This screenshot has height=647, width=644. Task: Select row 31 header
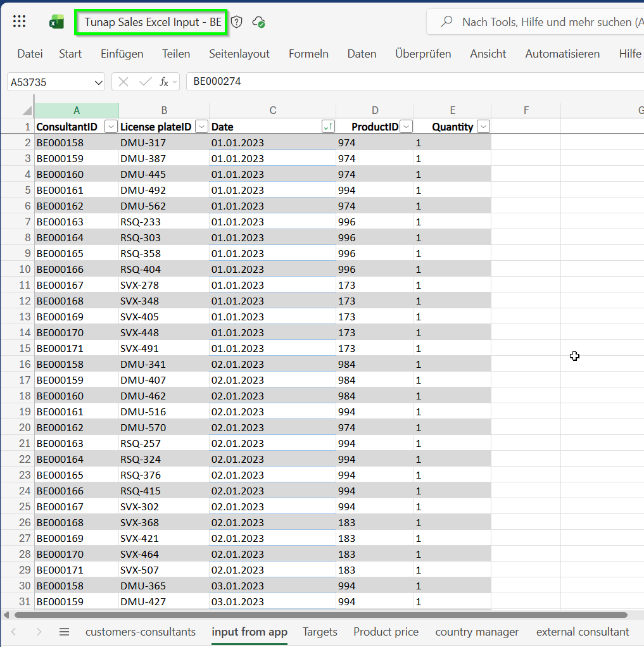click(17, 601)
